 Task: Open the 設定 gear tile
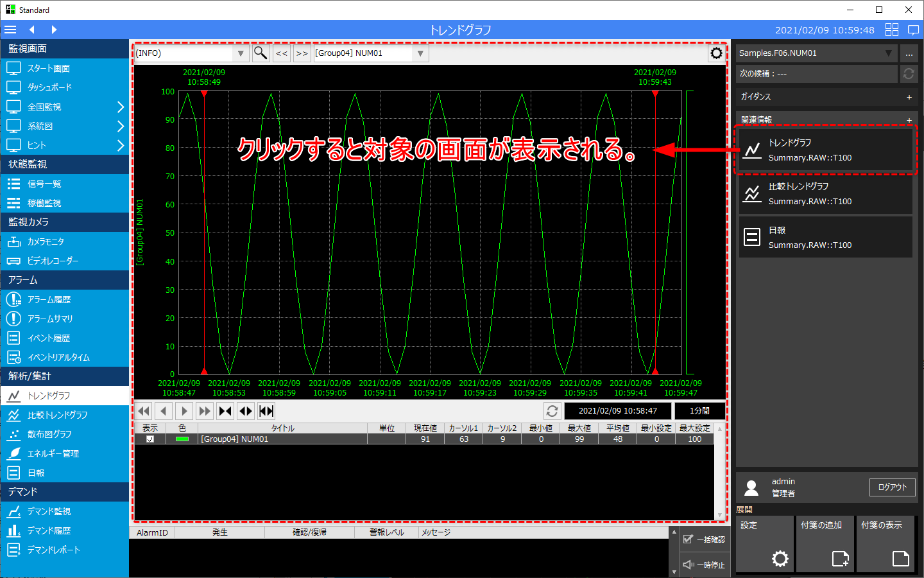pos(764,543)
